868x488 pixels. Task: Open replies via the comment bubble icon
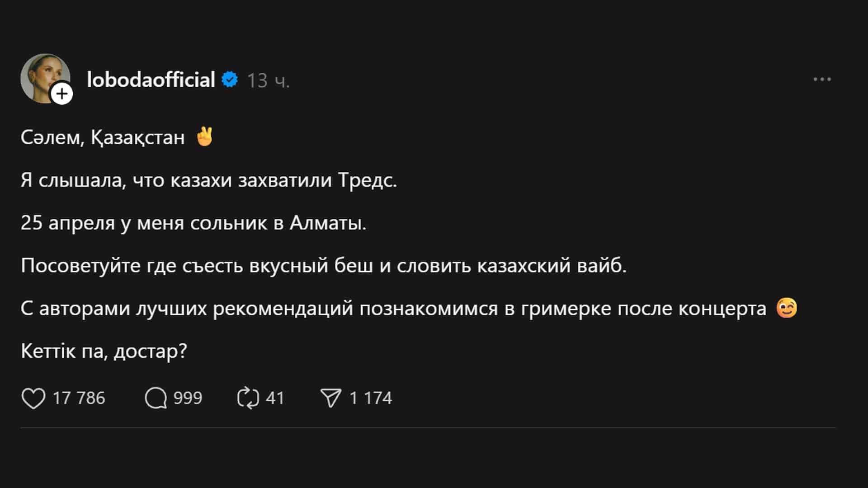156,398
